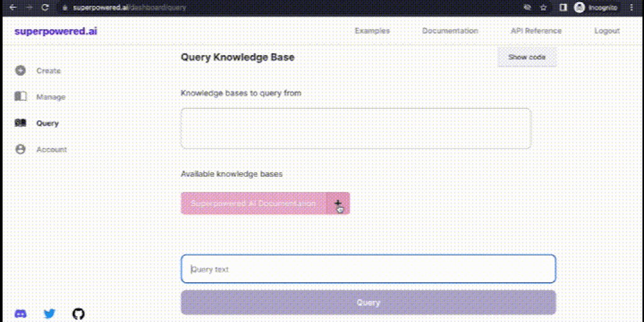Bookmark this page with the star icon
The width and height of the screenshot is (644, 322).
(x=543, y=8)
